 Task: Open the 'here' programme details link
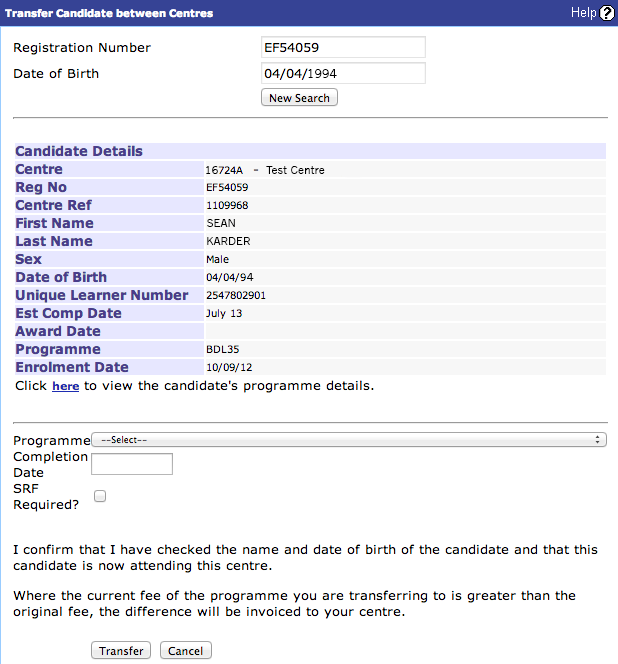point(65,386)
